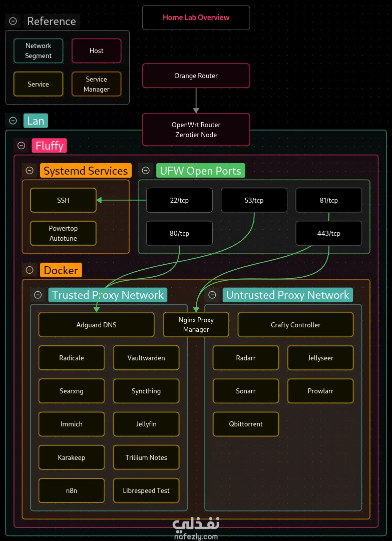
Task: Collapse the Lan group
Action: 13,121
